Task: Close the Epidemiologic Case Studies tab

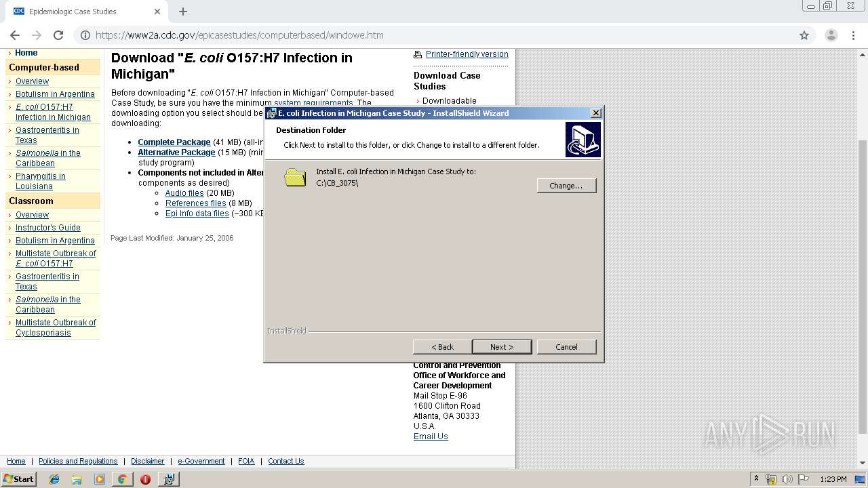Action: pyautogui.click(x=157, y=12)
